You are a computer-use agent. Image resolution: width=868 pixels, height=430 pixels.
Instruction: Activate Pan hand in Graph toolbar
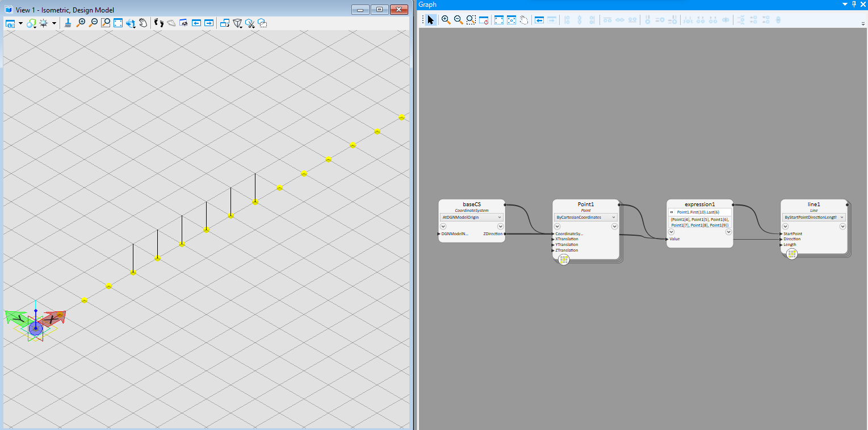tap(524, 20)
